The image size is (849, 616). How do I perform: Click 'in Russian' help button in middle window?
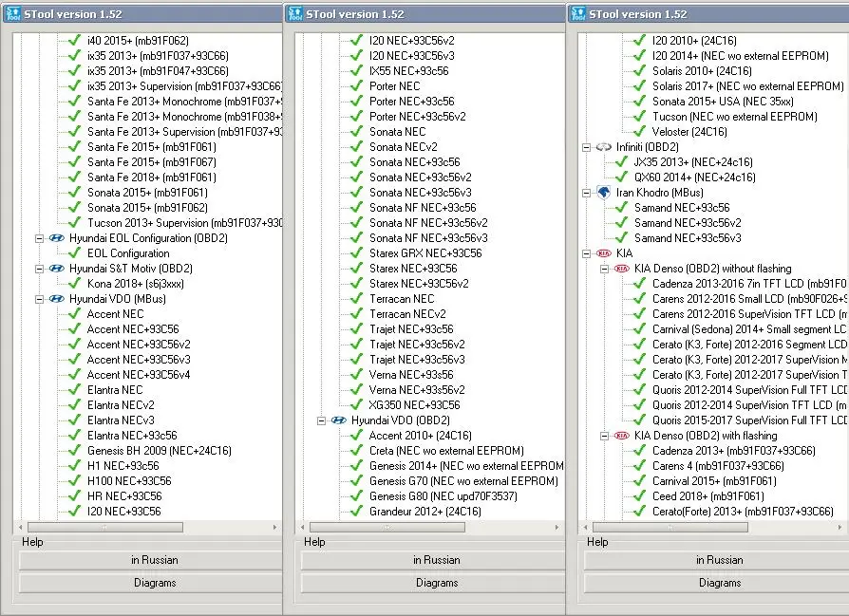433,560
